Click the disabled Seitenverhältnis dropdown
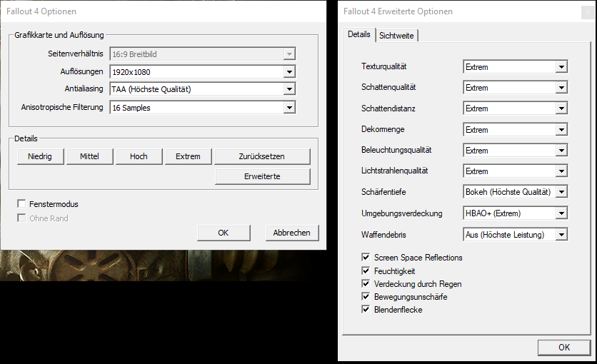 click(202, 54)
